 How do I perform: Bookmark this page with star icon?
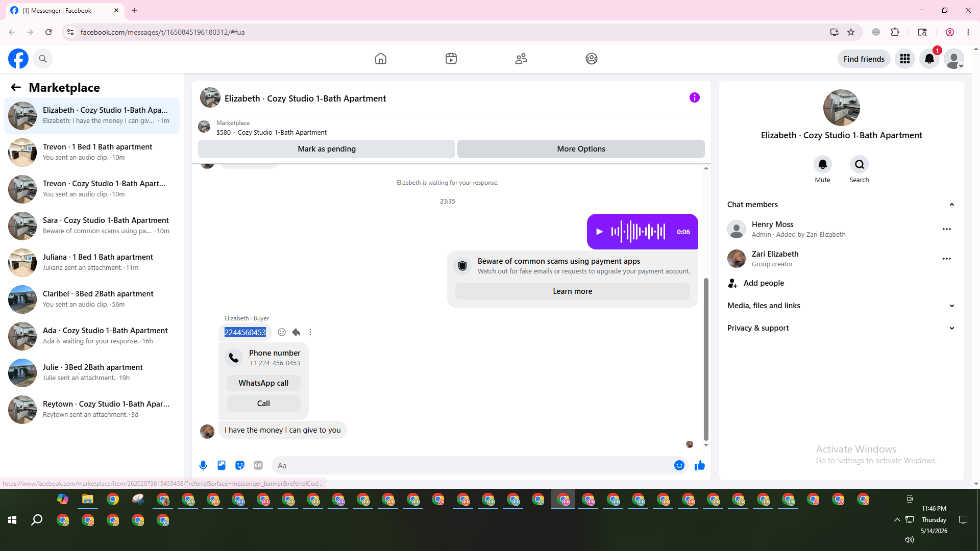point(851,32)
